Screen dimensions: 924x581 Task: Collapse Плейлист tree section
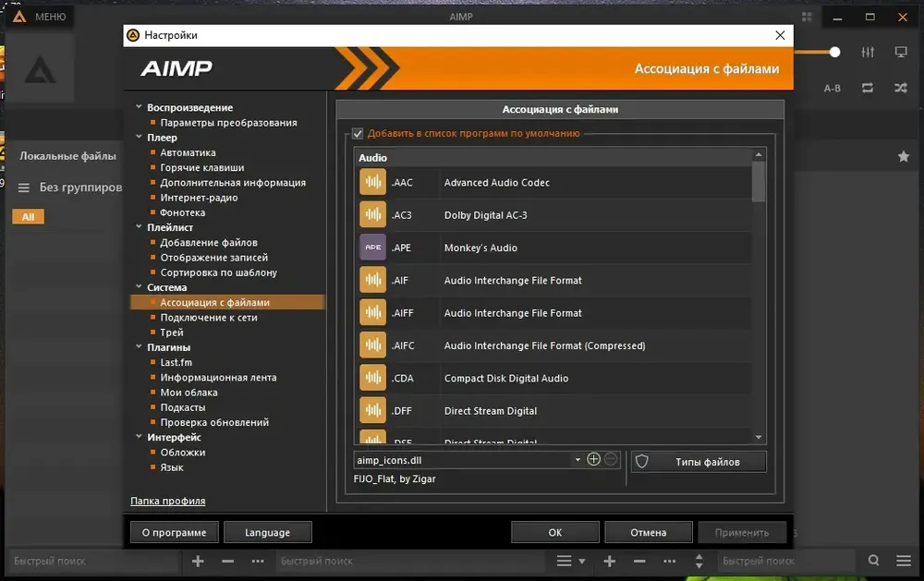coord(140,226)
